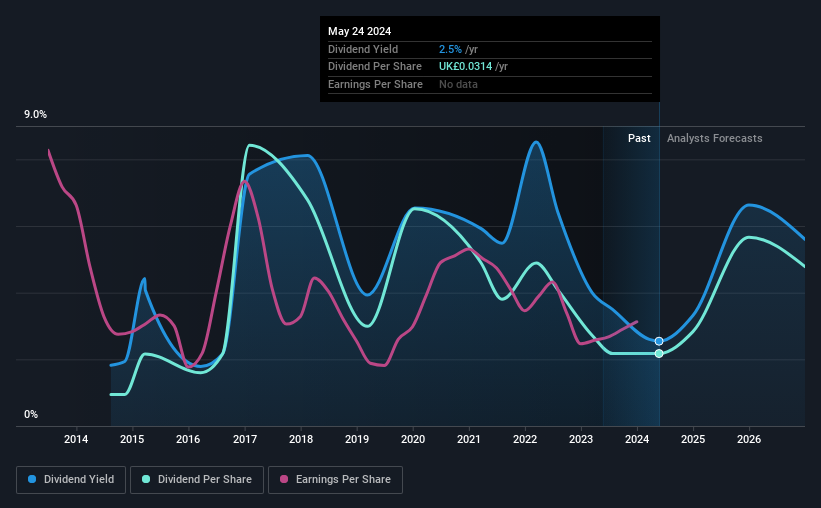Click the May 24 2024 tooltip date
The image size is (821, 508).
(359, 31)
